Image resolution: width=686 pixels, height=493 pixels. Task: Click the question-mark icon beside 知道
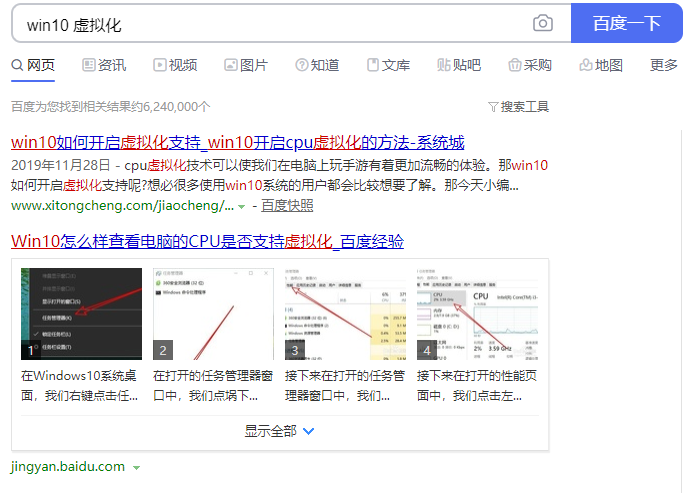pos(301,65)
